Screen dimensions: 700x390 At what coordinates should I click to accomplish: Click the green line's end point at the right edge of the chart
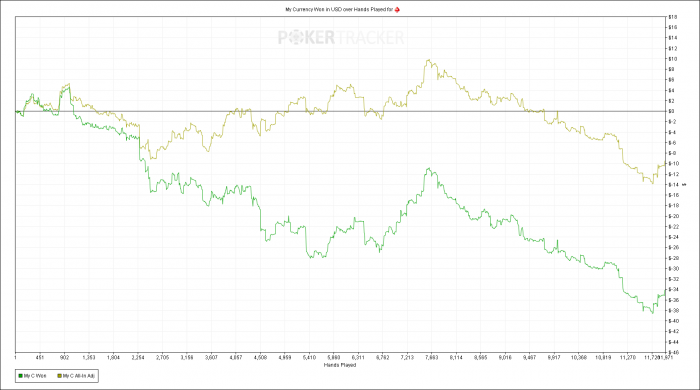coord(665,290)
